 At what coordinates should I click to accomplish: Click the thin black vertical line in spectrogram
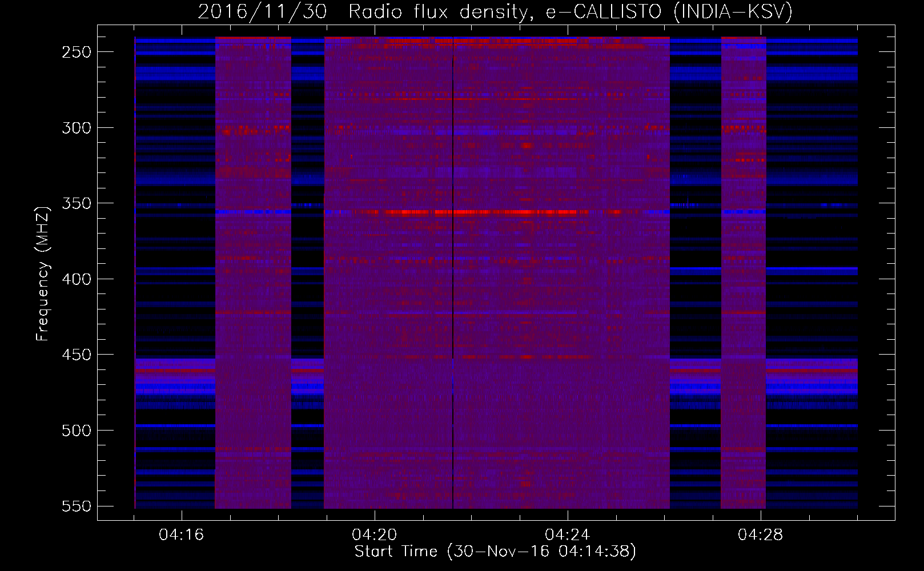[x=453, y=272]
